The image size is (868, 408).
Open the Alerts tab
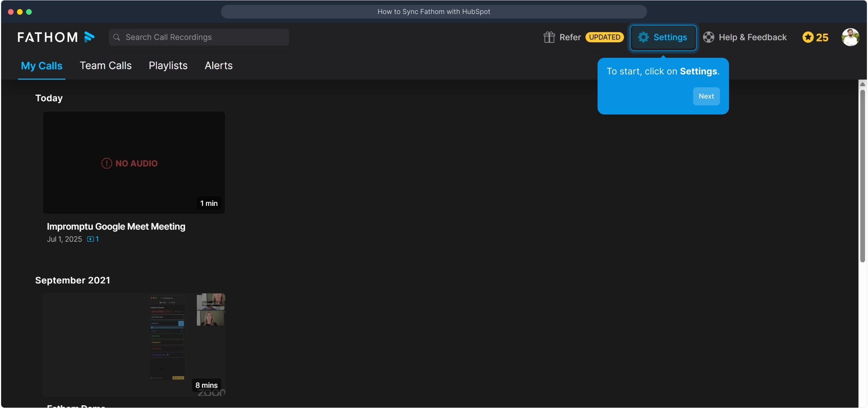pyautogui.click(x=219, y=66)
